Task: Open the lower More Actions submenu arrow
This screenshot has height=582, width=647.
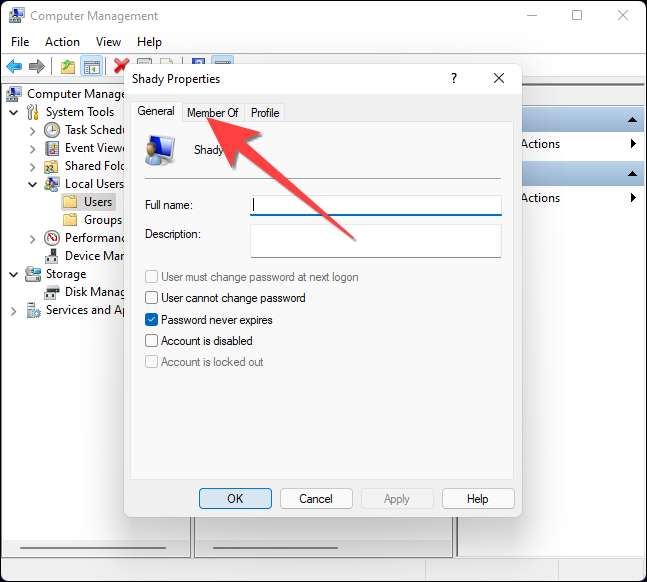Action: click(633, 198)
